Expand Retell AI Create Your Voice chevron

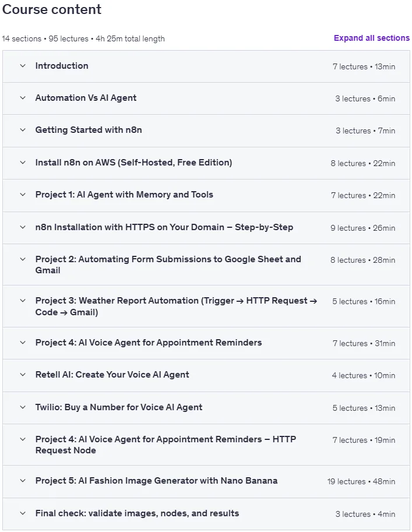[x=23, y=375]
